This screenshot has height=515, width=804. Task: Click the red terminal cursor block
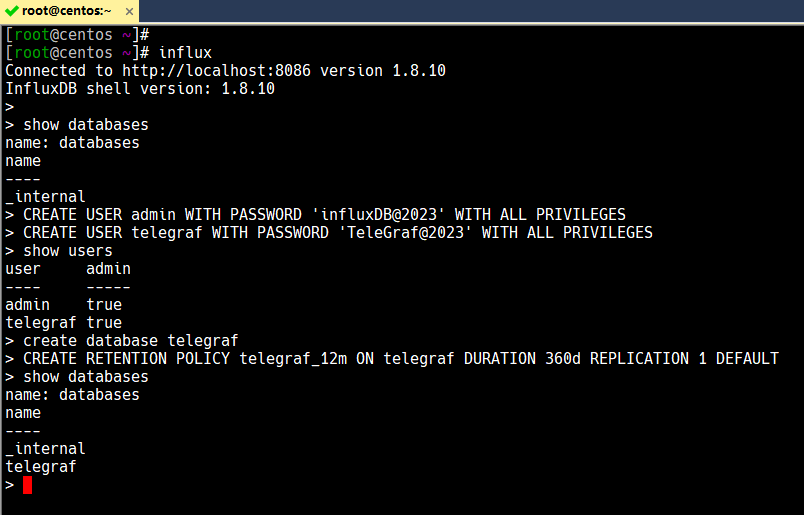(x=27, y=485)
